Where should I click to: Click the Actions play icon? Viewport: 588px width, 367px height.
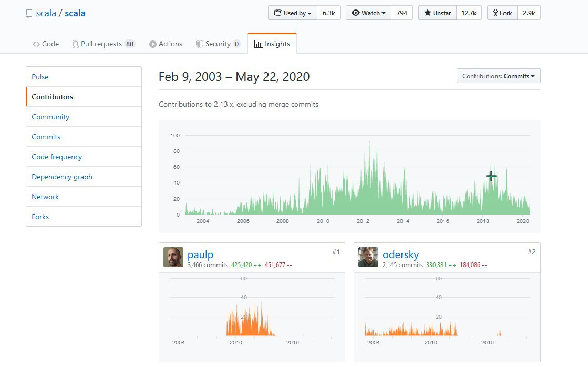point(152,44)
